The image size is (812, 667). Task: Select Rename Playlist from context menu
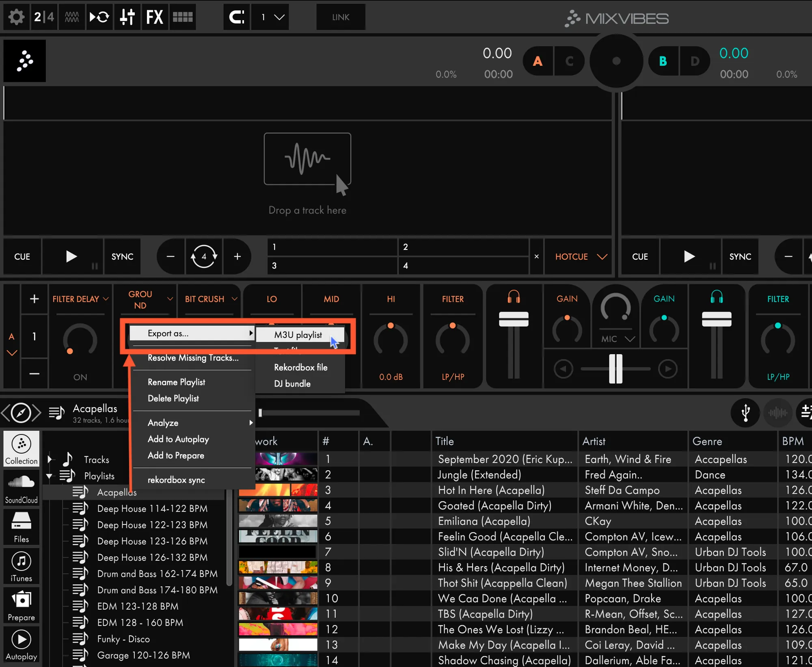pos(176,382)
